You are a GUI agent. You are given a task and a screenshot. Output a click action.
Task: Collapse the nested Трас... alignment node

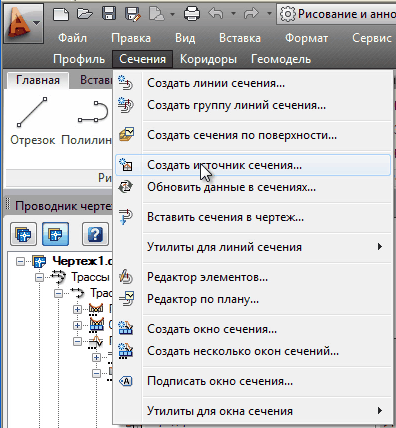pos(59,293)
